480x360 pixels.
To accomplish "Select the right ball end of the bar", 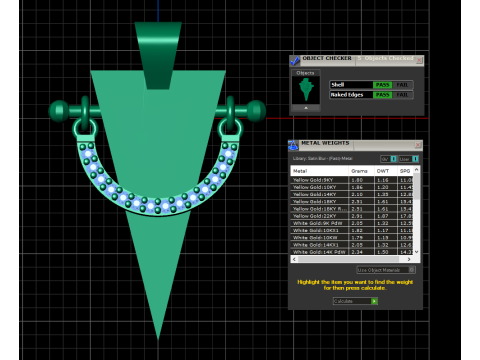I will click(x=256, y=111).
